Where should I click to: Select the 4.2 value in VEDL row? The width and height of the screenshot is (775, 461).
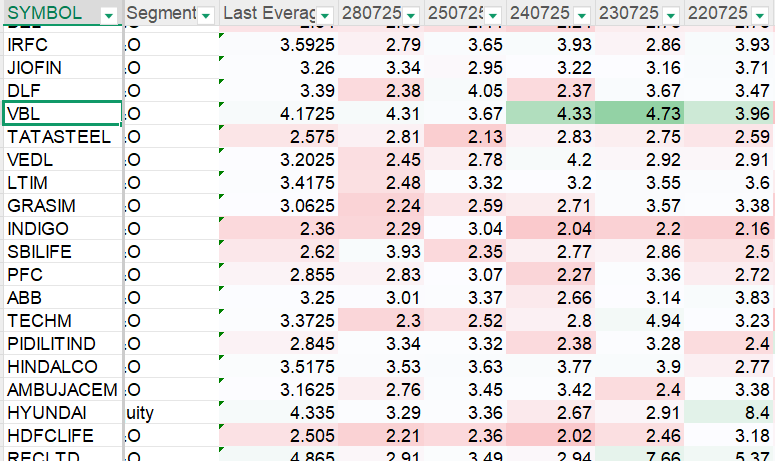pos(551,160)
